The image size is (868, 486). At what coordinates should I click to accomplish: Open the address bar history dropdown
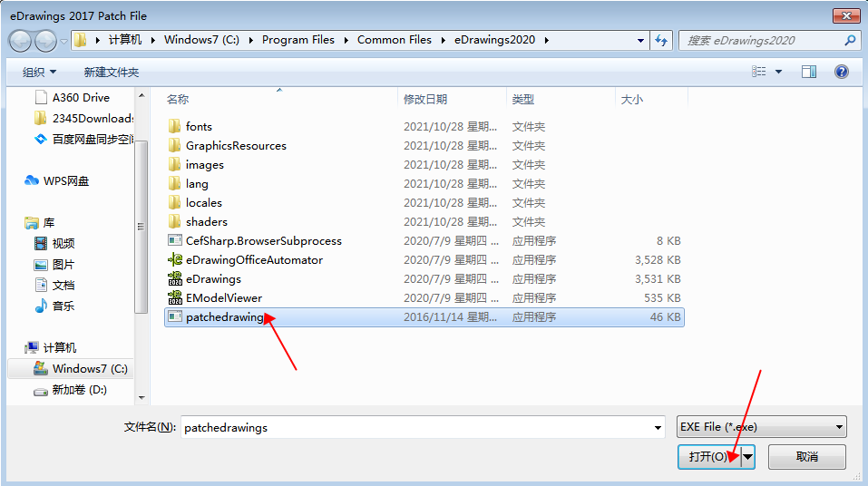click(640, 41)
